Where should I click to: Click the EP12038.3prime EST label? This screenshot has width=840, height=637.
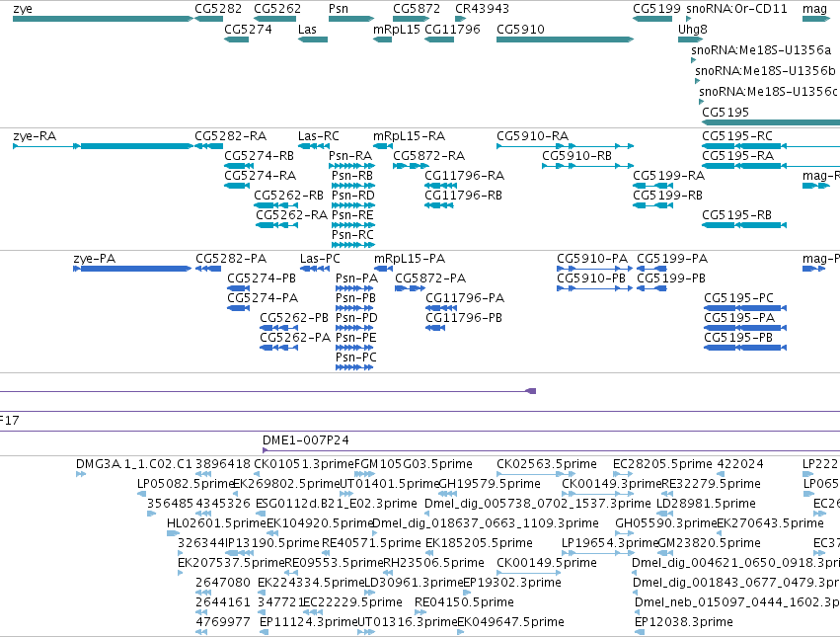(684, 621)
